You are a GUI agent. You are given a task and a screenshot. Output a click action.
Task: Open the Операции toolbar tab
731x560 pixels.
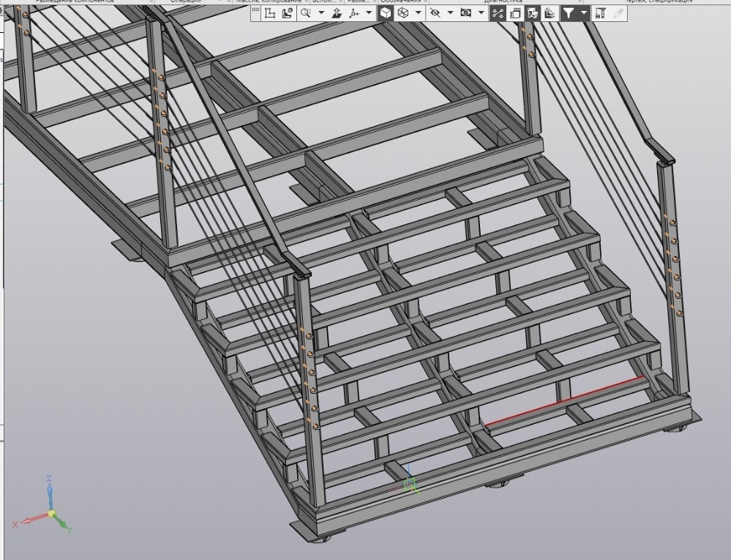click(x=186, y=1)
